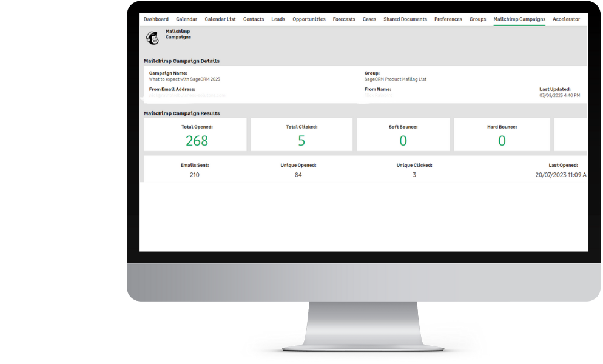
Task: Select the Groups tab
Action: 477,19
